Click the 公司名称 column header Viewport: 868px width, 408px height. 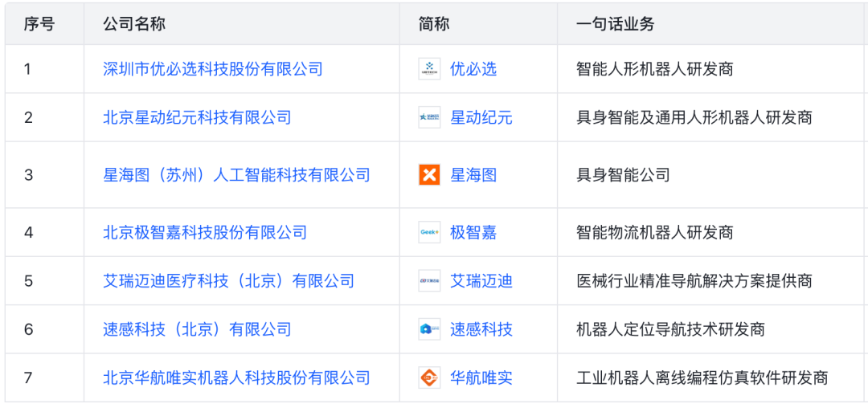(134, 24)
